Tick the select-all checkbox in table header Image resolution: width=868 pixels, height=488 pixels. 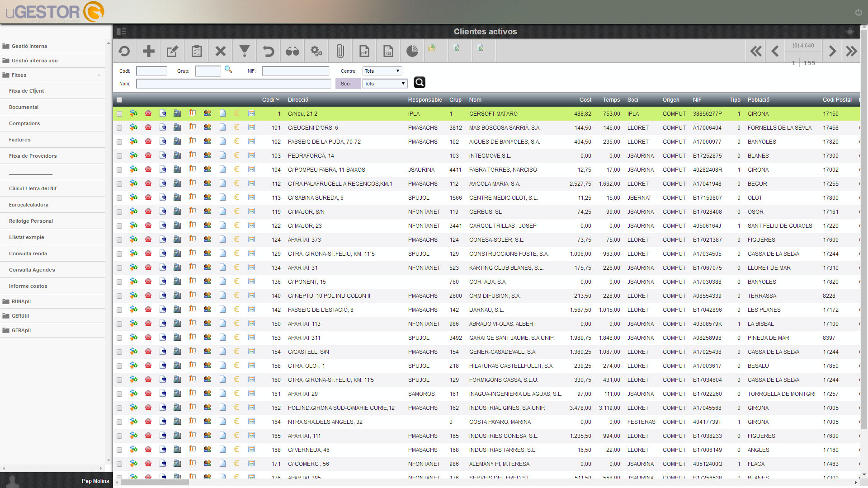[x=119, y=100]
